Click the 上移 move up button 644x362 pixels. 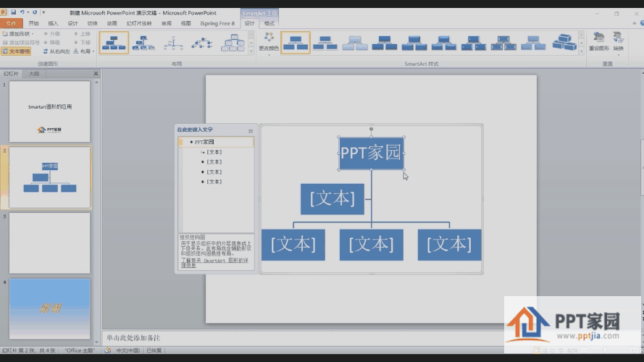pyautogui.click(x=82, y=33)
